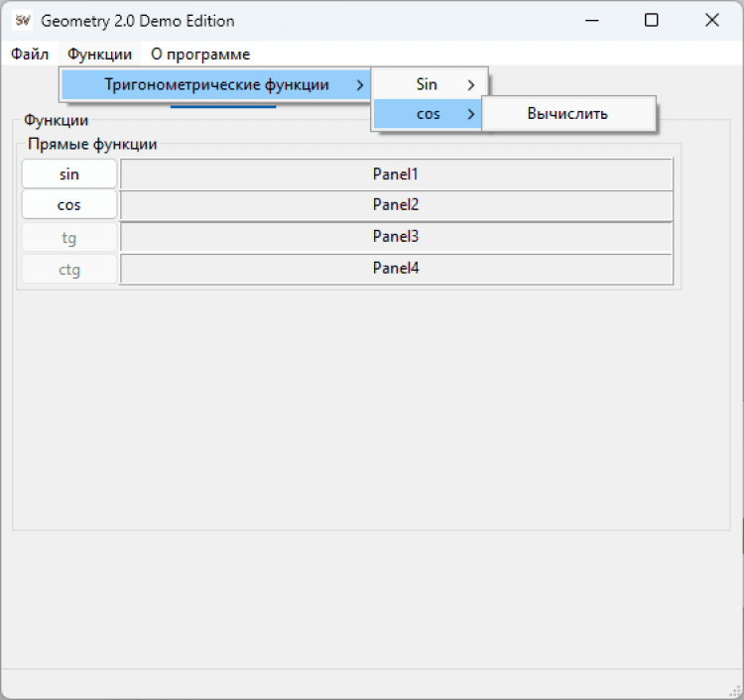Select the Panel4 output area
This screenshot has height=700, width=744.
(x=396, y=269)
